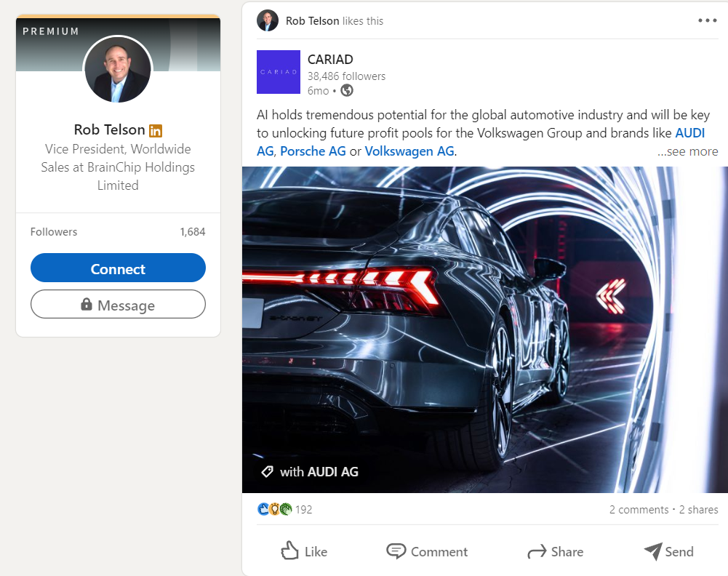
Task: Open the Comment action
Action: tap(427, 551)
